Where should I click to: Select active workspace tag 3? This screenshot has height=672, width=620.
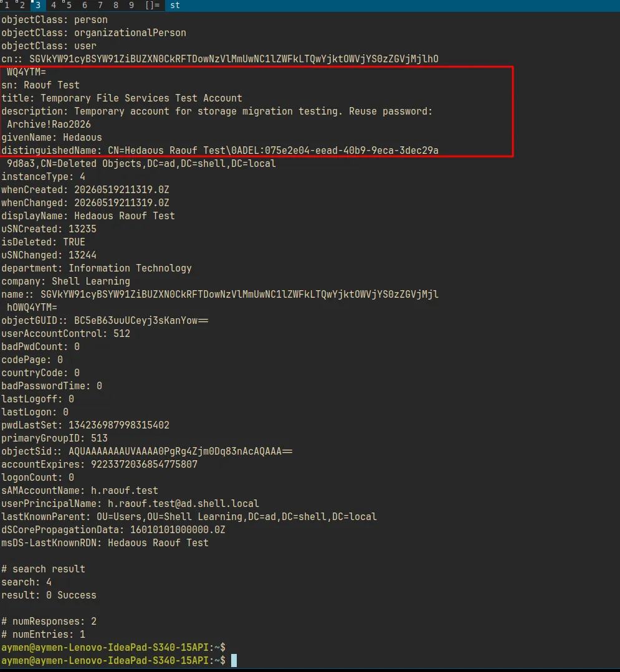point(38,5)
